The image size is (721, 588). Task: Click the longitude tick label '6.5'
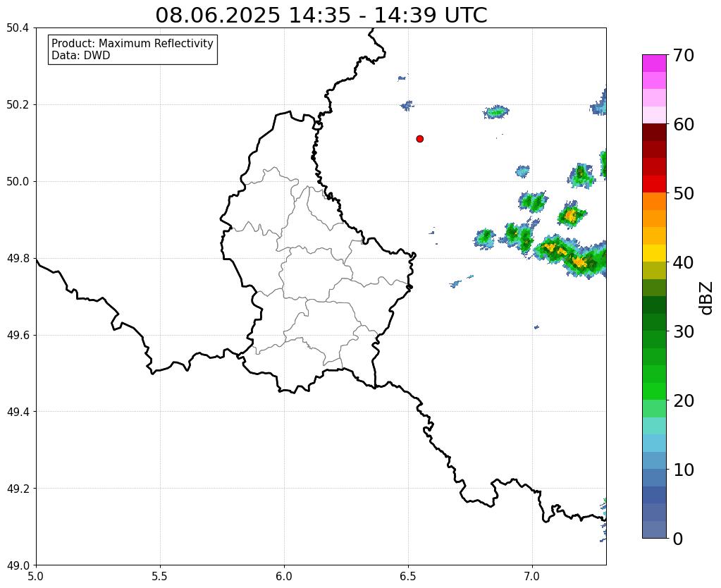pos(408,576)
